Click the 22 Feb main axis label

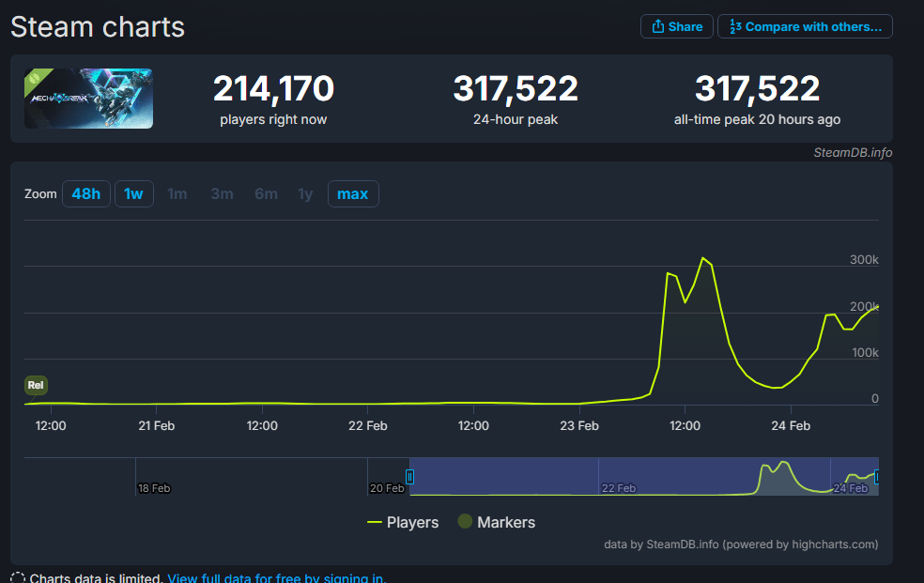[368, 426]
